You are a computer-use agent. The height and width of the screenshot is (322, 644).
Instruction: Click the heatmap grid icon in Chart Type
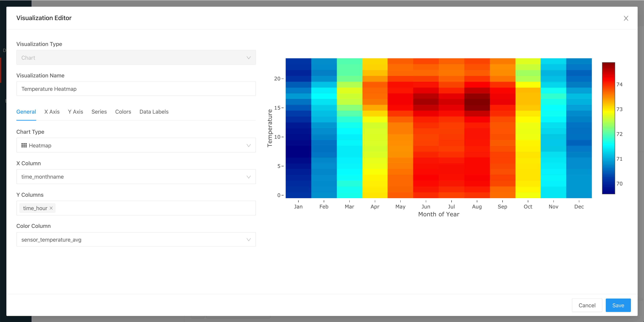[x=24, y=145]
